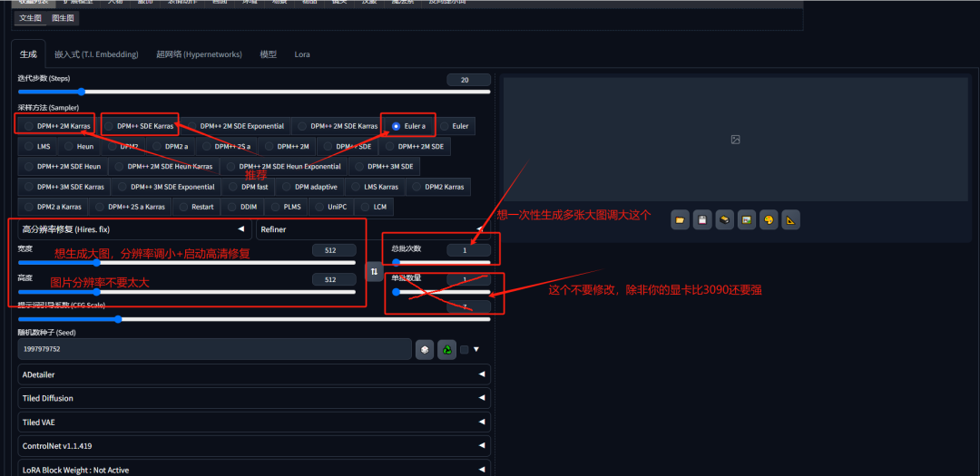
Task: Select the plain Euler sampler
Action: click(x=455, y=126)
